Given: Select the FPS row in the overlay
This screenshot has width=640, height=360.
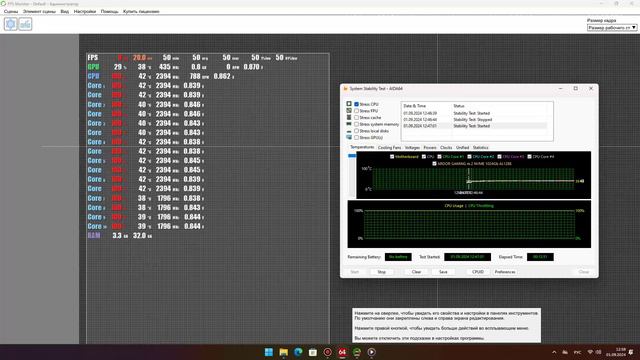Looking at the screenshot, I should click(x=193, y=58).
